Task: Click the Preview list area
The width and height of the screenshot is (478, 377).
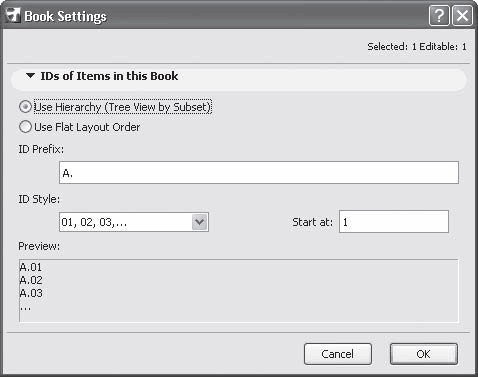Action: point(239,291)
